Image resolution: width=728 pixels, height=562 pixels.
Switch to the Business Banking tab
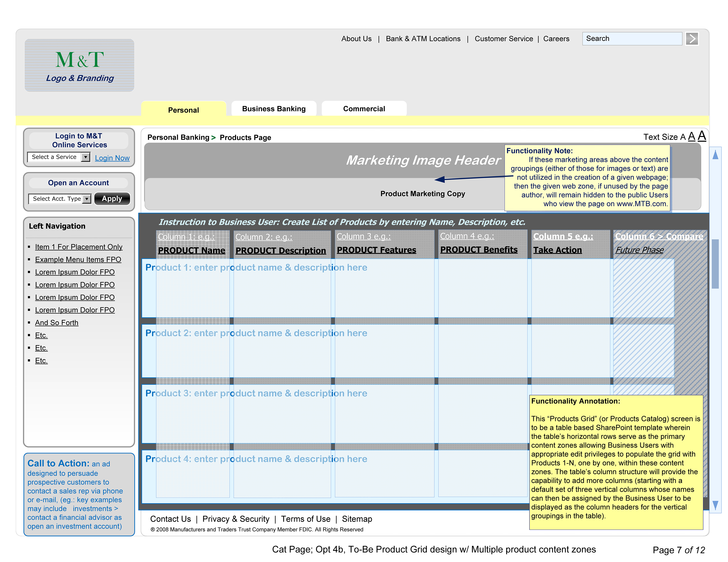[274, 109]
